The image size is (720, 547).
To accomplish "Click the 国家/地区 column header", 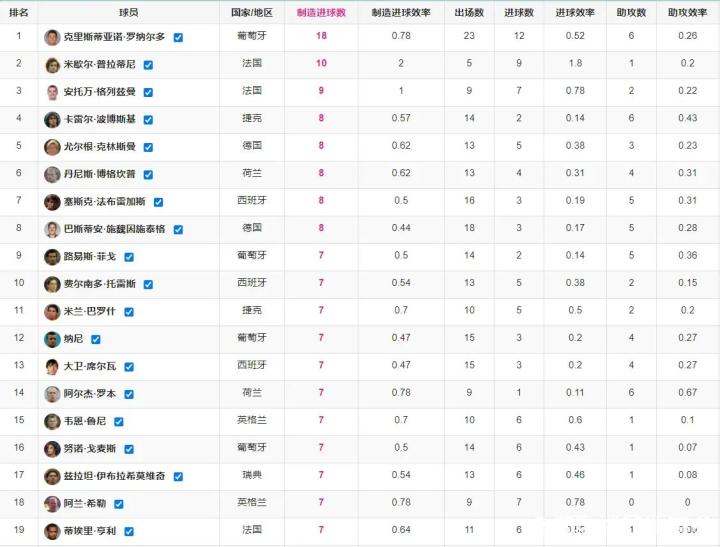I will point(251,13).
